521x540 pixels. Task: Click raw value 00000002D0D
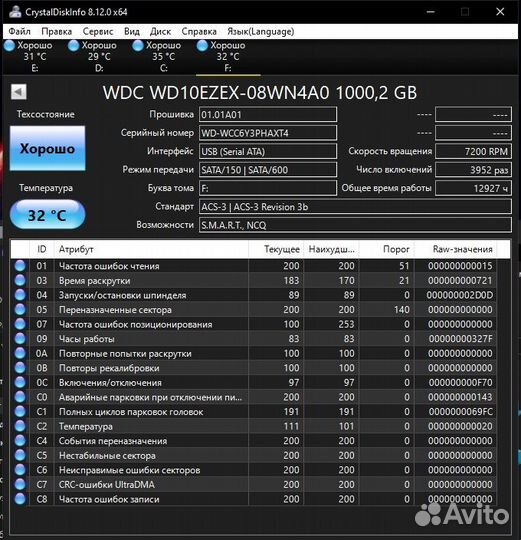pyautogui.click(x=460, y=295)
